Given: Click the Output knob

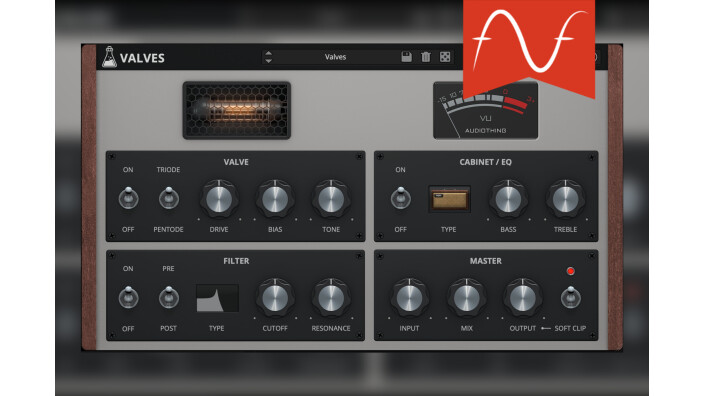Looking at the screenshot, I should point(522,298).
